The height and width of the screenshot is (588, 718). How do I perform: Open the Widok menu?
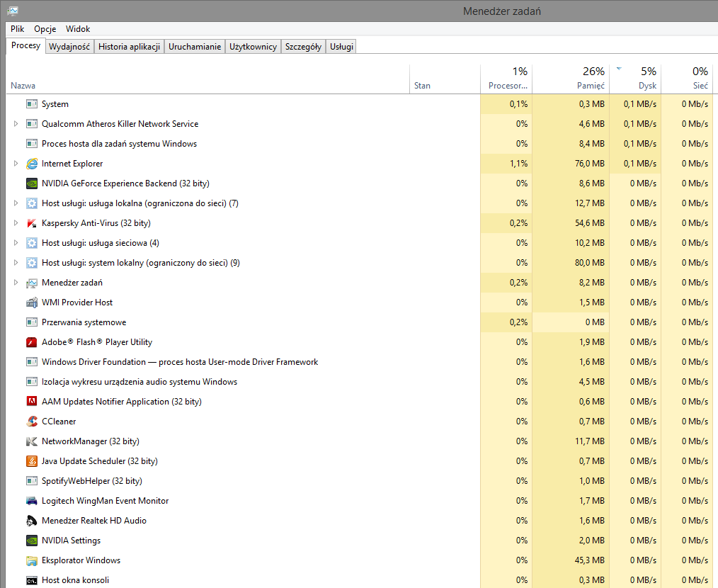pyautogui.click(x=78, y=29)
